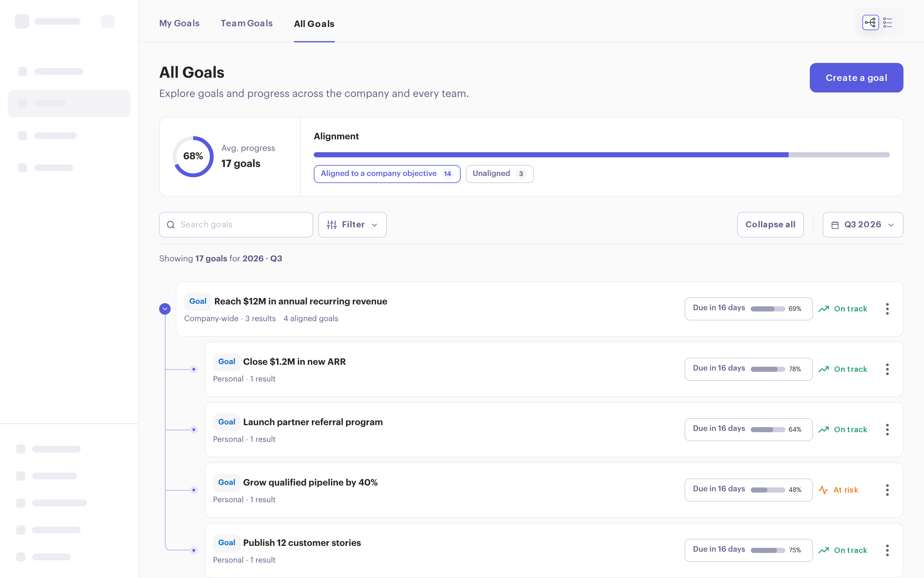Click the 4 aligned goals label
Image resolution: width=924 pixels, height=578 pixels.
[x=311, y=319]
